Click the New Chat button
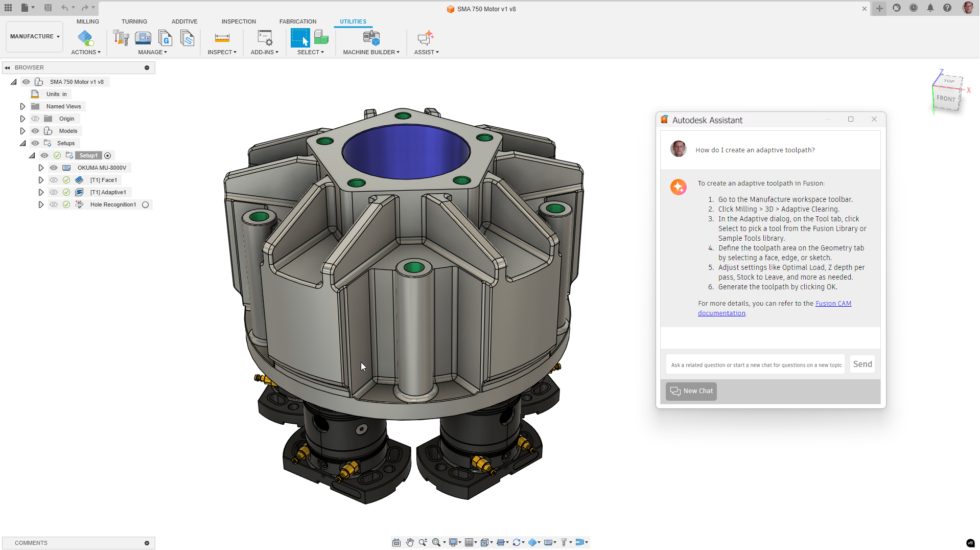This screenshot has height=550, width=980. [691, 391]
